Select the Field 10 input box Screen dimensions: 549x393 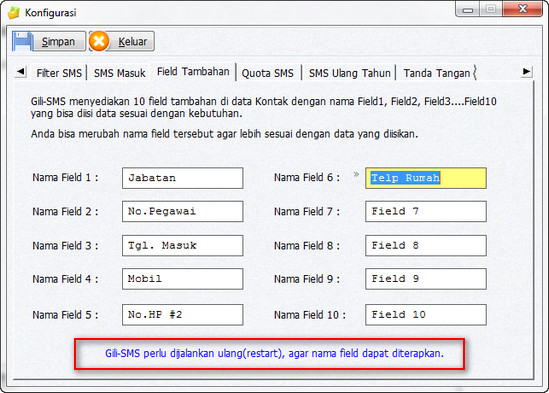coord(426,315)
